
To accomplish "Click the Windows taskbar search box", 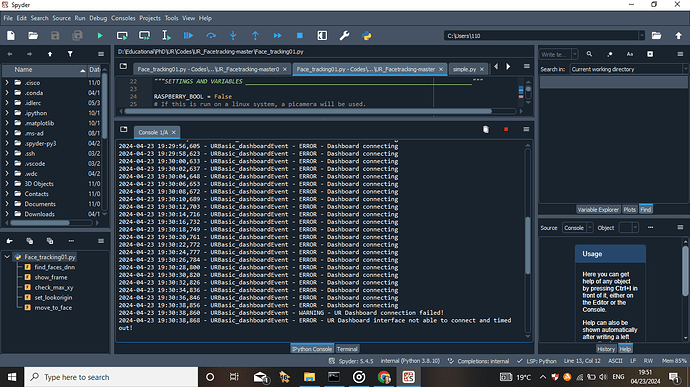I will [x=111, y=377].
